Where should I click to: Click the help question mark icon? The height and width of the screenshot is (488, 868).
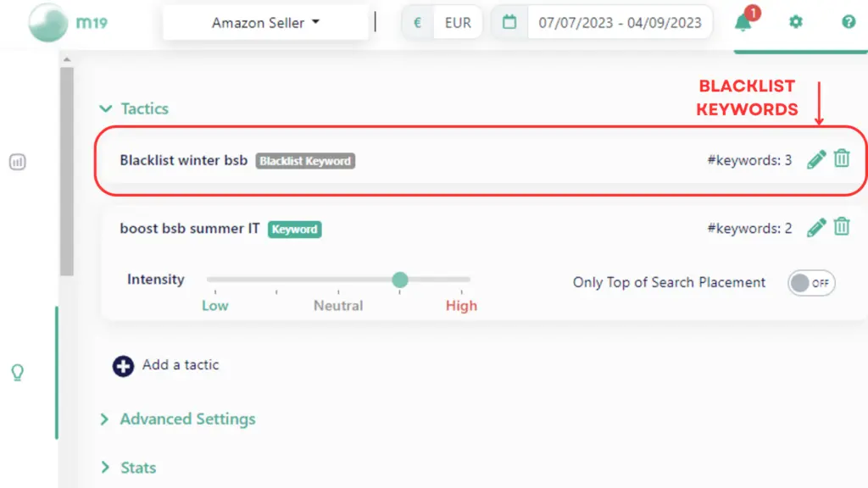click(849, 23)
